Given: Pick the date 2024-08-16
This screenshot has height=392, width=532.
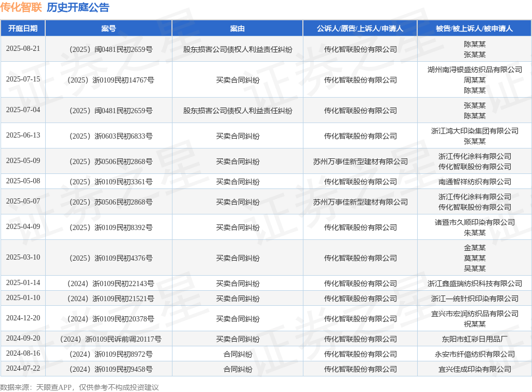Looking at the screenshot, I should click(23, 354).
